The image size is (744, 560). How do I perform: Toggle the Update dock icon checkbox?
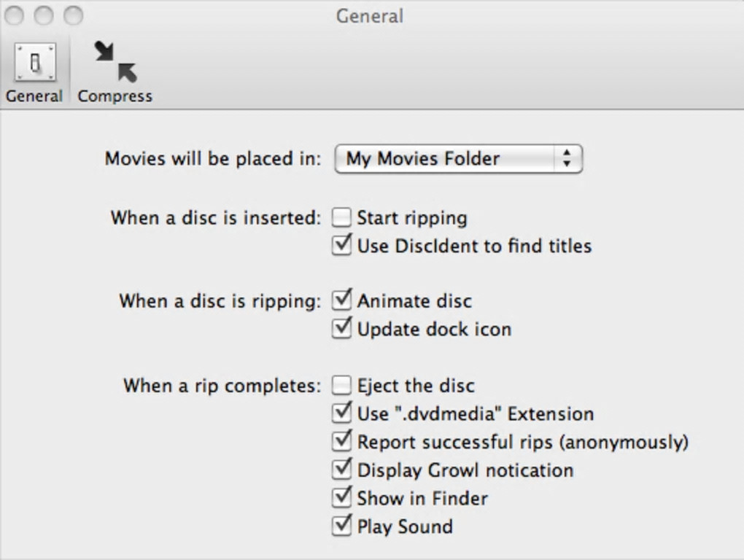[x=342, y=328]
